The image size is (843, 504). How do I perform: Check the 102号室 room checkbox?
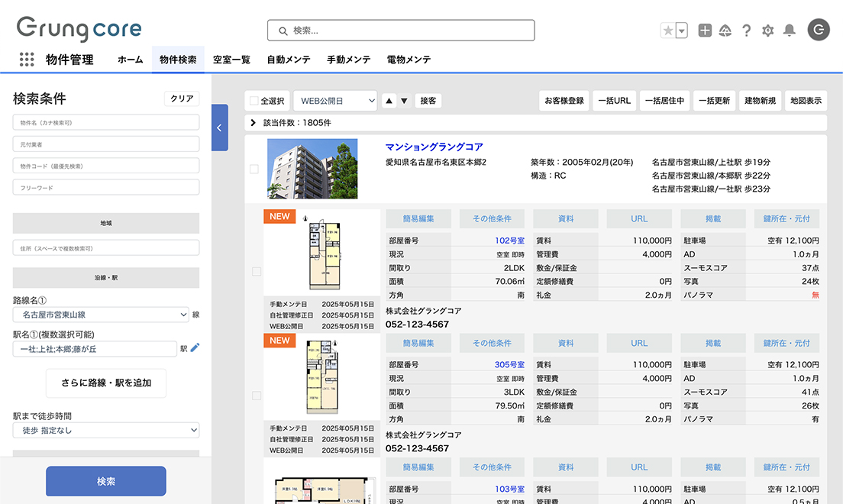click(x=257, y=272)
